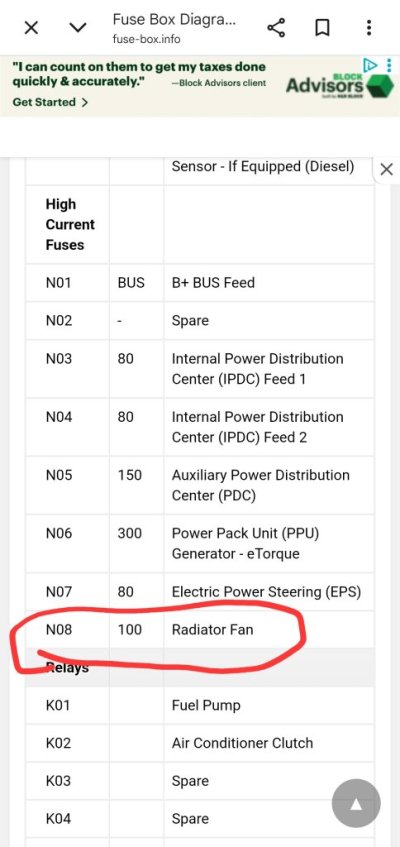This screenshot has height=847, width=400.
Task: Select the N06 Power Pack Unit row
Action: pos(199,543)
